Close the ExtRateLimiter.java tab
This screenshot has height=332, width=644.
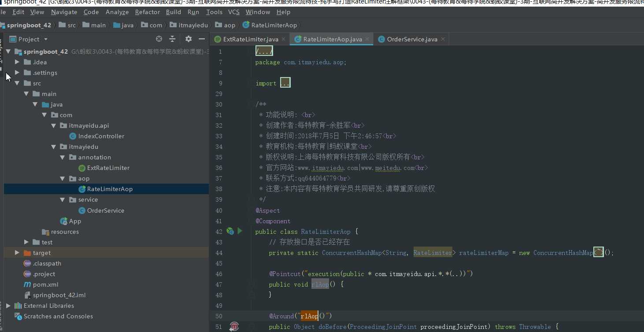[284, 39]
